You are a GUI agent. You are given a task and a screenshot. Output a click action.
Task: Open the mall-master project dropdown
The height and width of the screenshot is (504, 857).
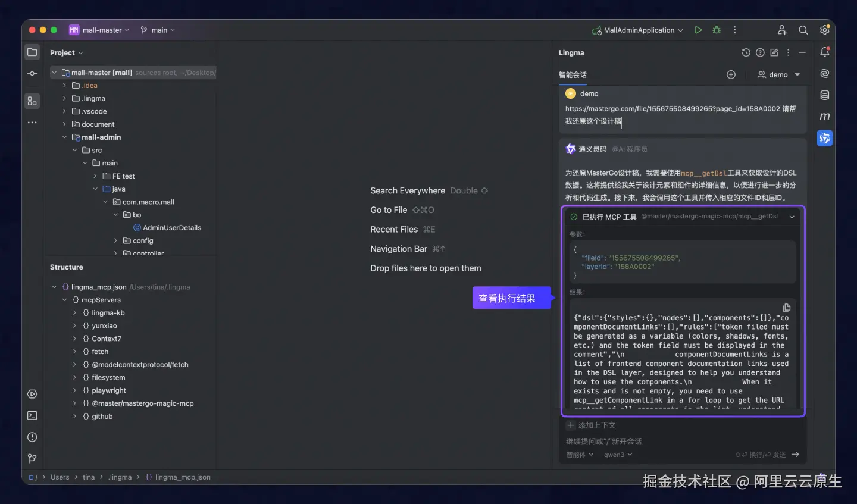click(x=99, y=30)
